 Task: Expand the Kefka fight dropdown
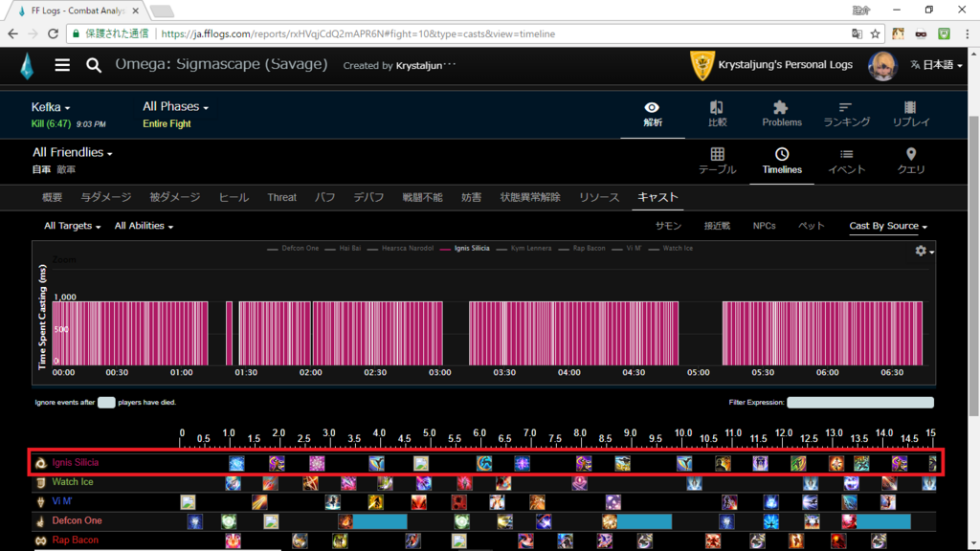click(x=51, y=107)
